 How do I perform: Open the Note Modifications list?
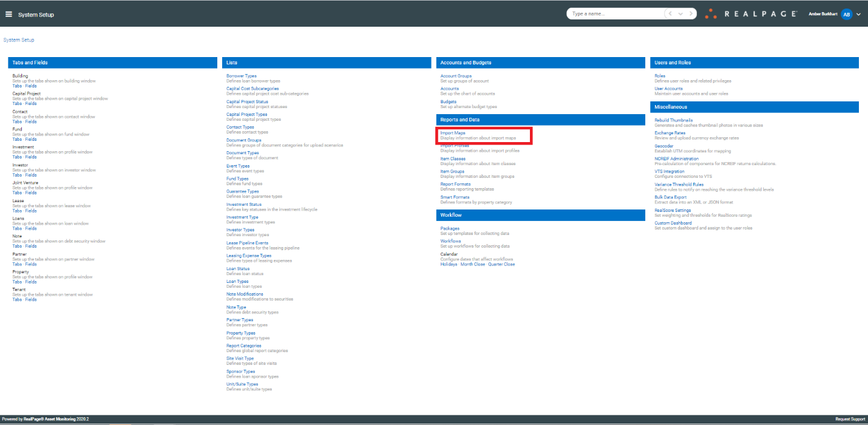tap(245, 294)
